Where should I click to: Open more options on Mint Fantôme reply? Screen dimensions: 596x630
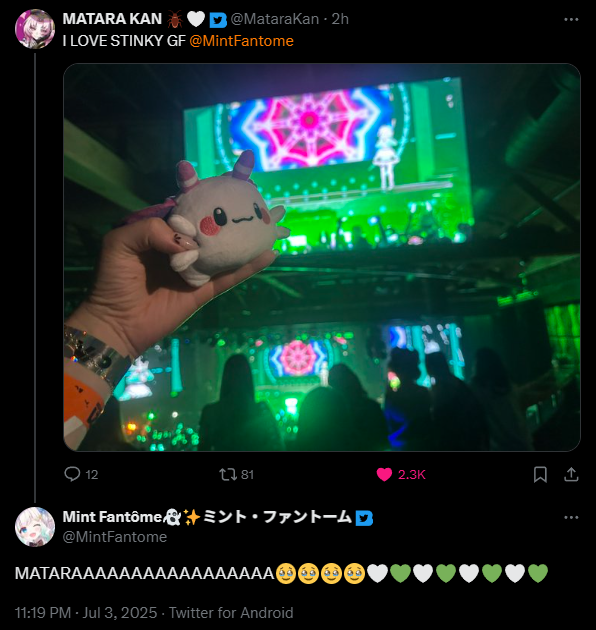571,518
